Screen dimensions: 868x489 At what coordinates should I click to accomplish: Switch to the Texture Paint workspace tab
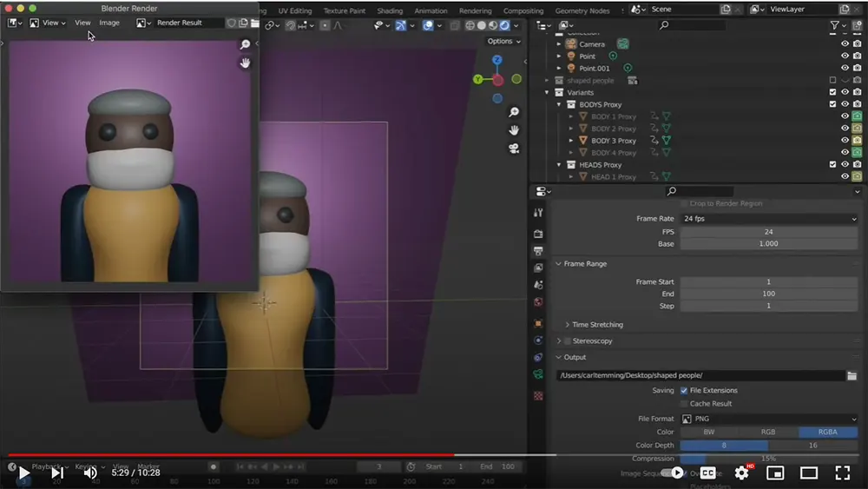344,10
